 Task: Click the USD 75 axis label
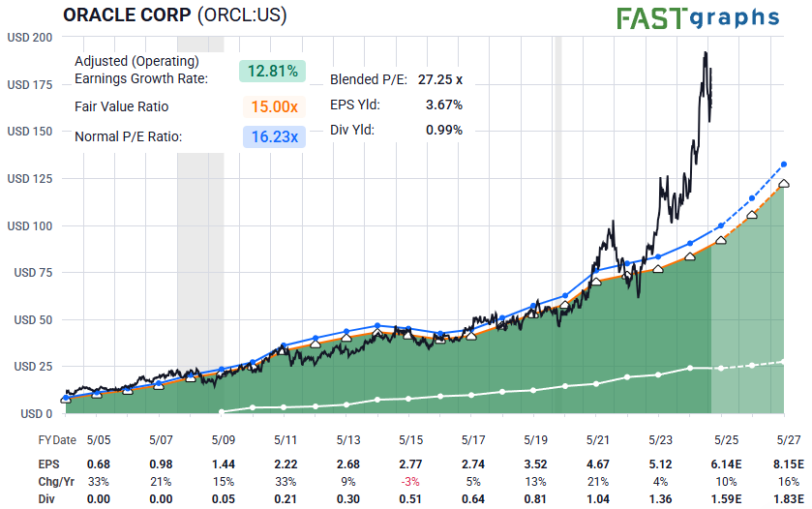pyautogui.click(x=33, y=273)
